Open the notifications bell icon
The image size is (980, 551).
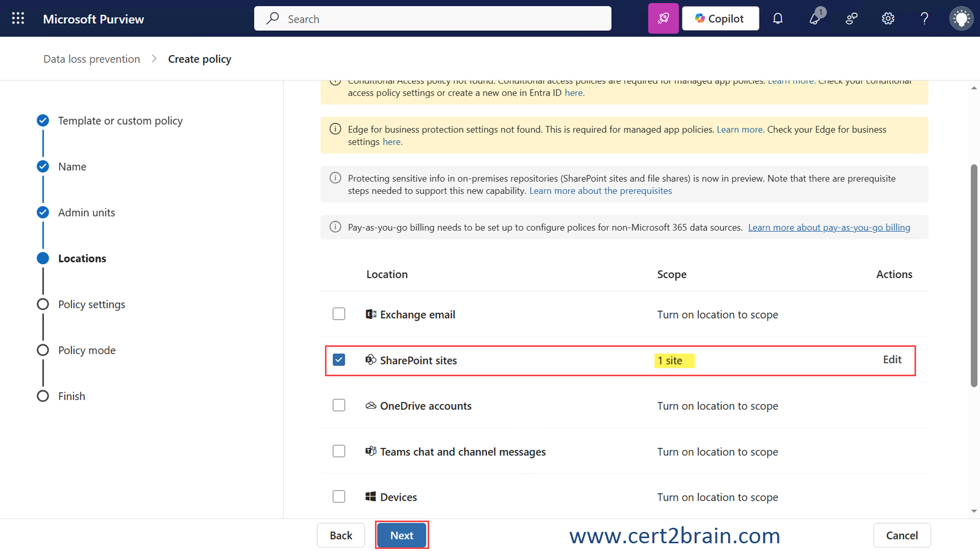pyautogui.click(x=777, y=19)
